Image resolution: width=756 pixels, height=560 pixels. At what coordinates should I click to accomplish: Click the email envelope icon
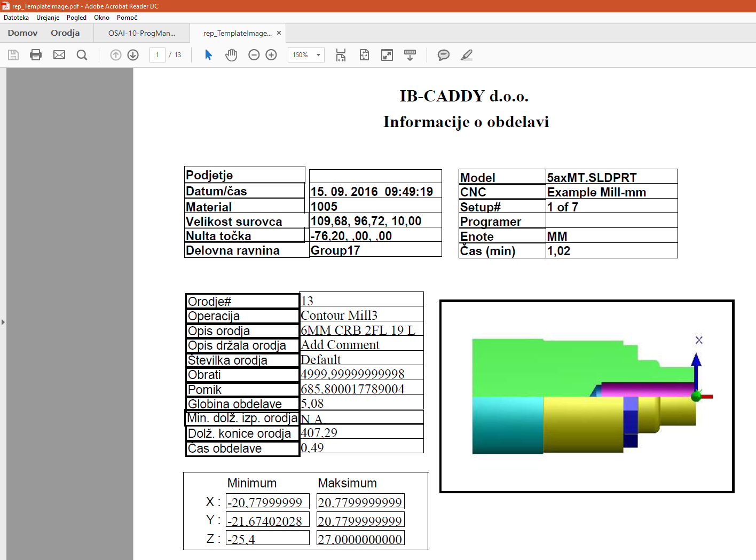click(59, 55)
